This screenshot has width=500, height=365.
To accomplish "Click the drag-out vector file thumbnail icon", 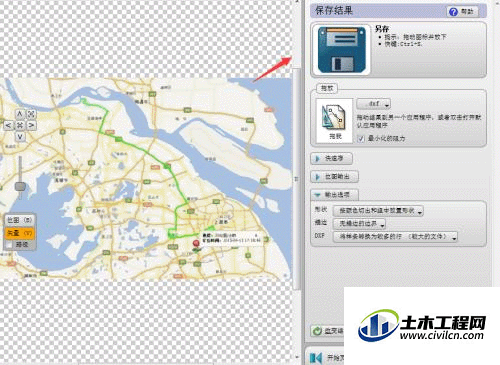I will pos(334,121).
